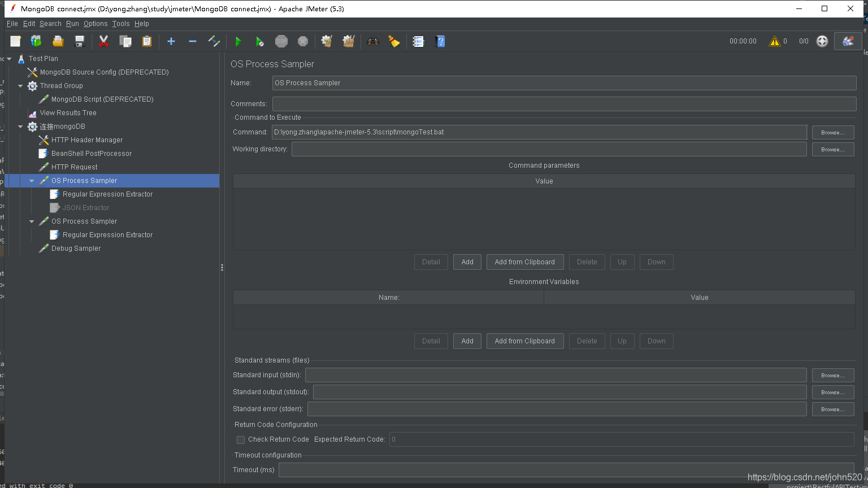Browse for the Command file
This screenshot has width=868, height=488.
(x=833, y=132)
